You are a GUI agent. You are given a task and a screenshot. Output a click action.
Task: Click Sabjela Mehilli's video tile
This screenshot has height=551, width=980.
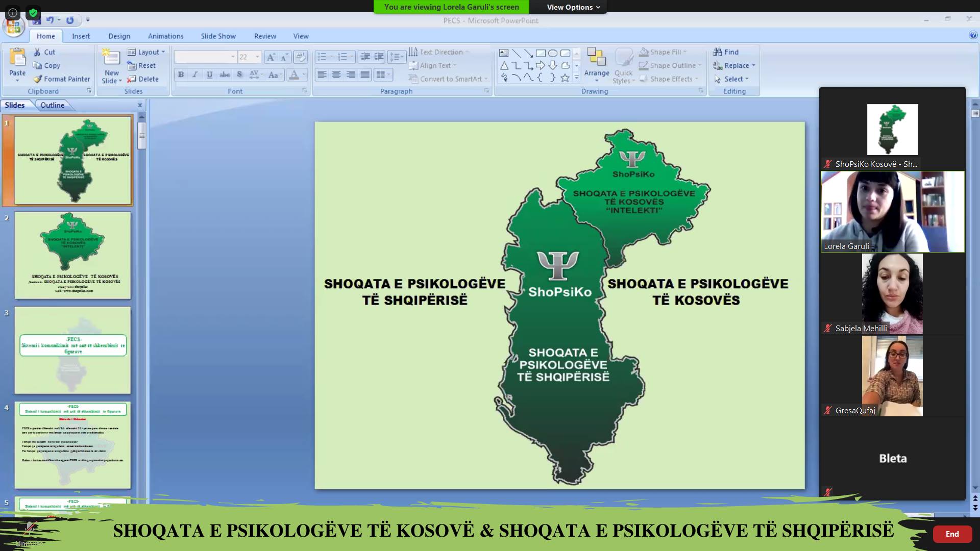coord(892,294)
